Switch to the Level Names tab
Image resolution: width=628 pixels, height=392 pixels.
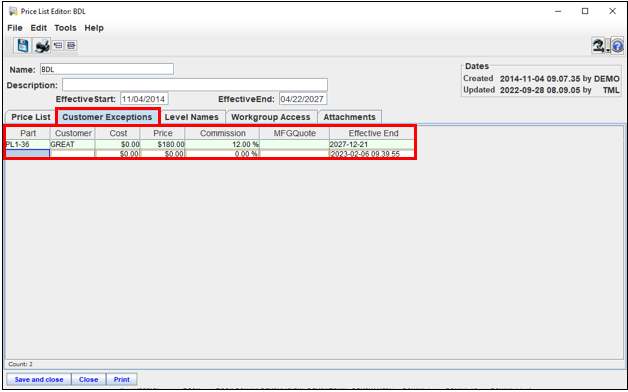pyautogui.click(x=191, y=117)
